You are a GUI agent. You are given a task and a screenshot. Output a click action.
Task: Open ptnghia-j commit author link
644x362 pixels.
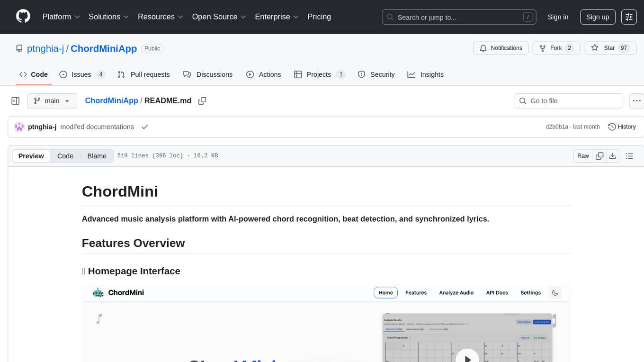[42, 127]
